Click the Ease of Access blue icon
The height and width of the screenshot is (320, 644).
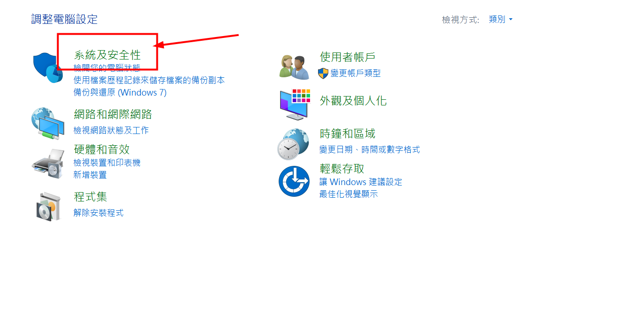point(294,181)
